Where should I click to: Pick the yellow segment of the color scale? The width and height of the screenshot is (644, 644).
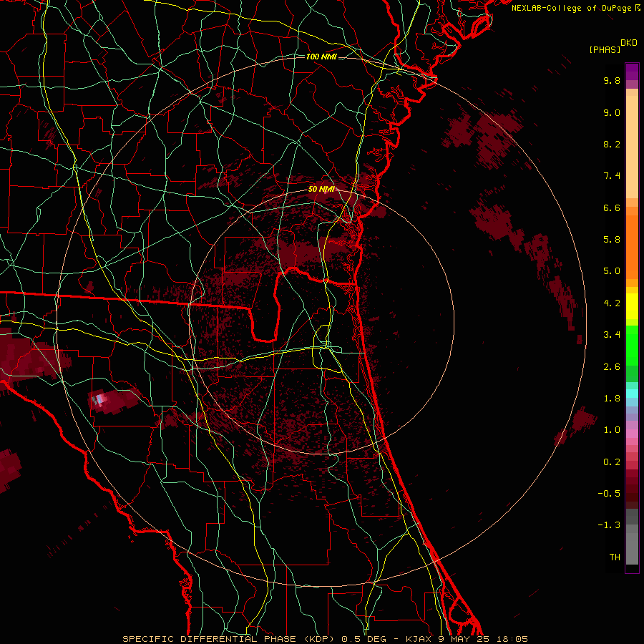(632, 306)
